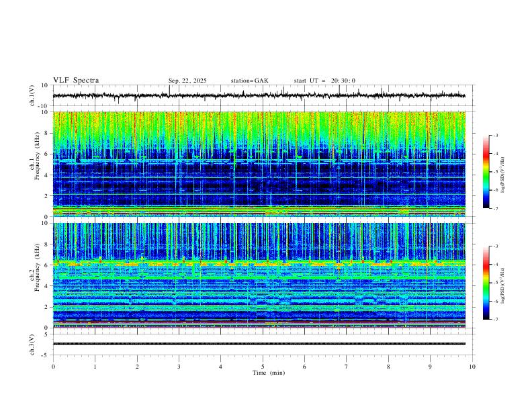
Task: Click the time axis tick label "2"
Action: click(137, 367)
